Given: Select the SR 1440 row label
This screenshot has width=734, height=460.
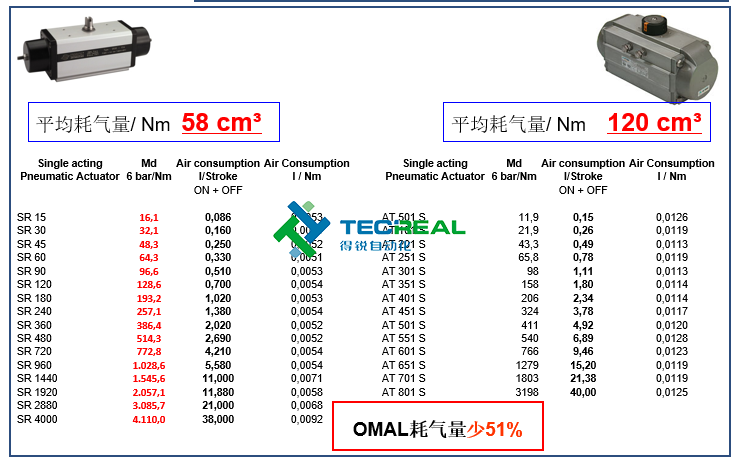Looking at the screenshot, I should [38, 379].
